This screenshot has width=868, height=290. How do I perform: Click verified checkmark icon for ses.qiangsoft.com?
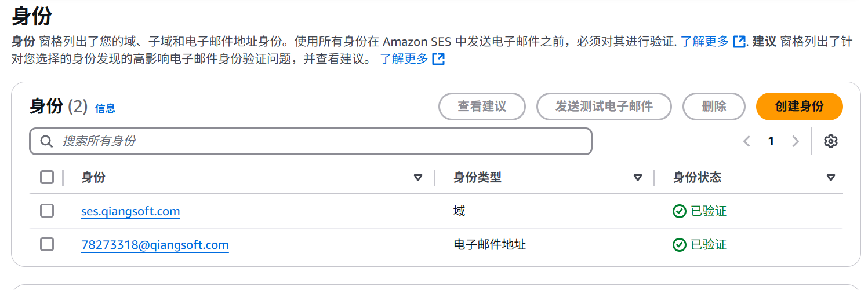pyautogui.click(x=679, y=211)
